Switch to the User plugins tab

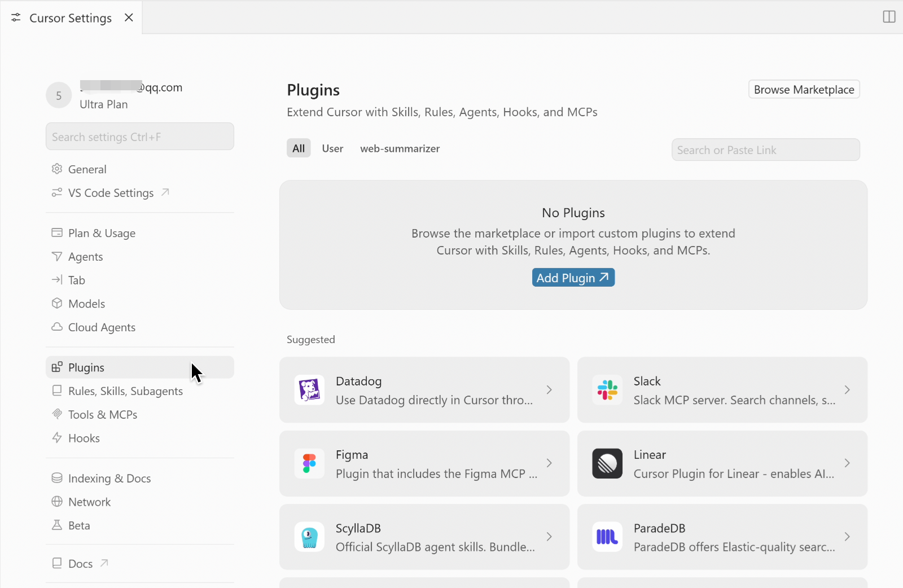332,148
